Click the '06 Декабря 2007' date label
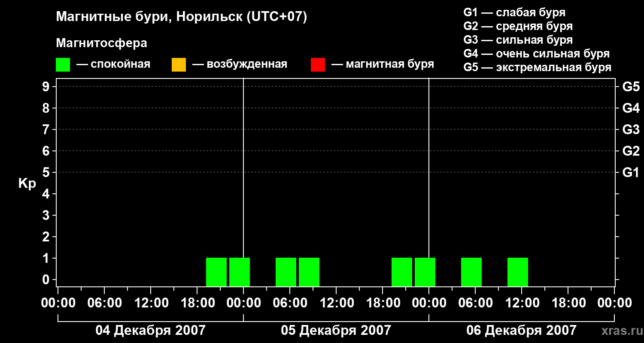Viewport: 644px width, 343px height. pyautogui.click(x=522, y=330)
